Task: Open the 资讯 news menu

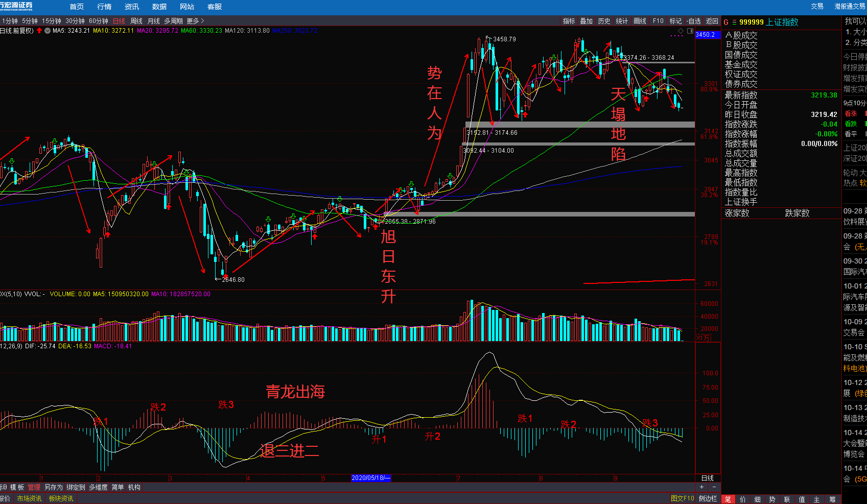Action: click(132, 7)
